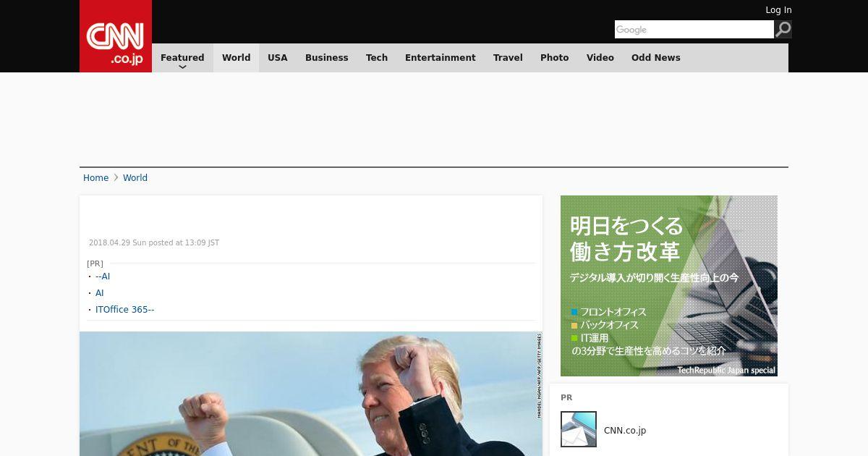
Task: Go to the Tech section
Action: point(377,58)
